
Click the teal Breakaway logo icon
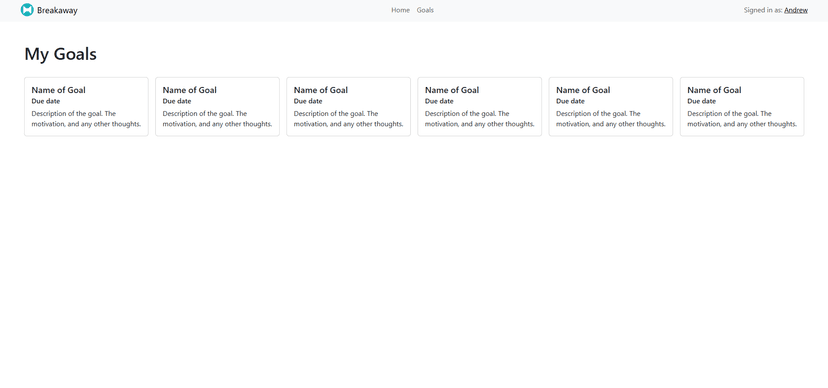tap(27, 10)
